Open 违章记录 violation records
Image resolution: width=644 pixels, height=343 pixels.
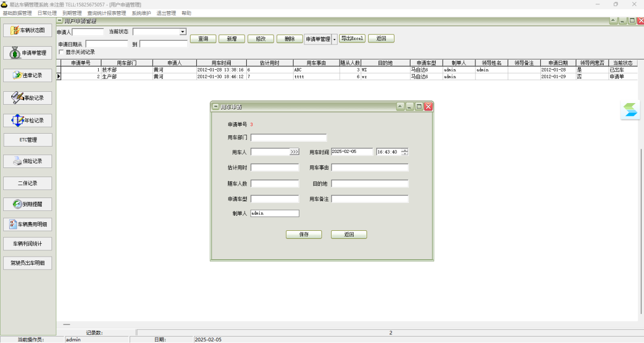pos(28,75)
